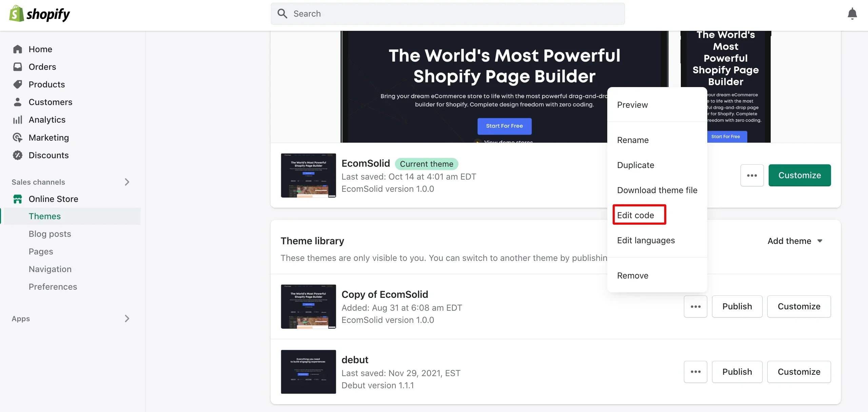
Task: Click the desktop theme preview image
Action: (504, 87)
